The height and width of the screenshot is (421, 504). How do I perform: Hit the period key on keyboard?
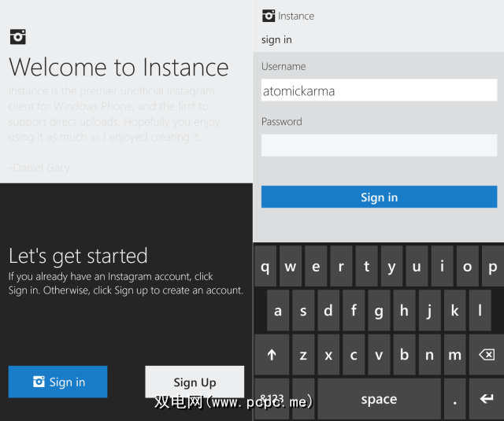point(454,398)
